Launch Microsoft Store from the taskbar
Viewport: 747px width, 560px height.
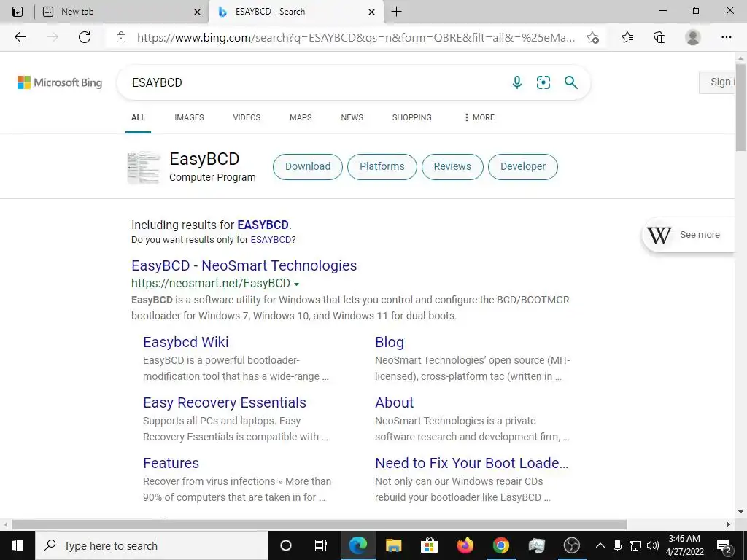429,545
